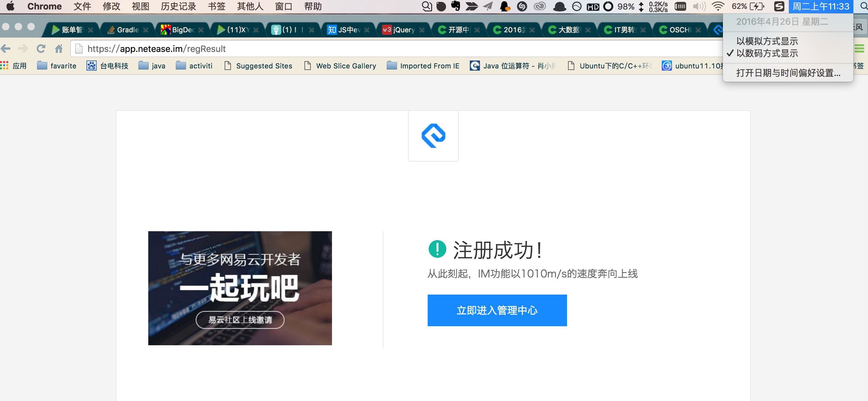Switch to the jQuery tab
Screen dimensions: 868x401
click(x=403, y=30)
